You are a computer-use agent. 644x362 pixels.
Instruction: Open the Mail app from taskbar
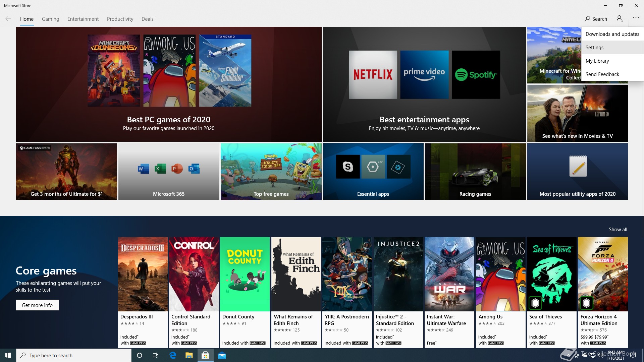coord(222,355)
